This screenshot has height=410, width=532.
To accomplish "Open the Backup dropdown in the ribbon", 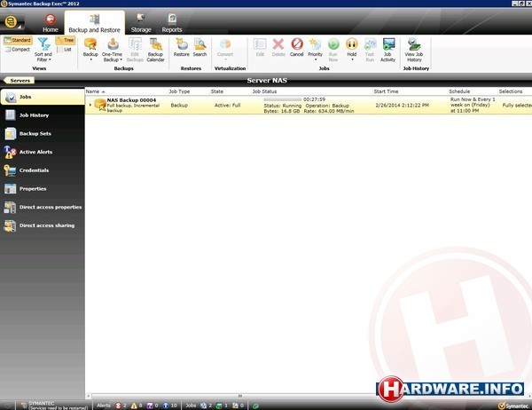I will click(90, 50).
